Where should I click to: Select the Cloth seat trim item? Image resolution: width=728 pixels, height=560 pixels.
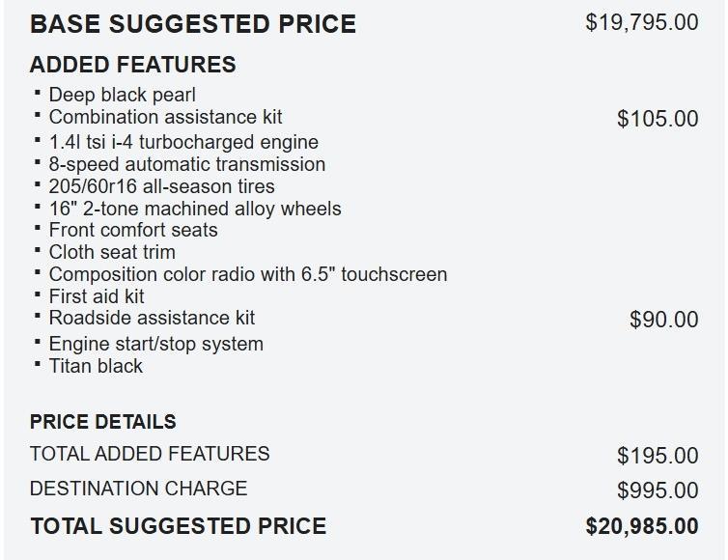click(x=112, y=252)
